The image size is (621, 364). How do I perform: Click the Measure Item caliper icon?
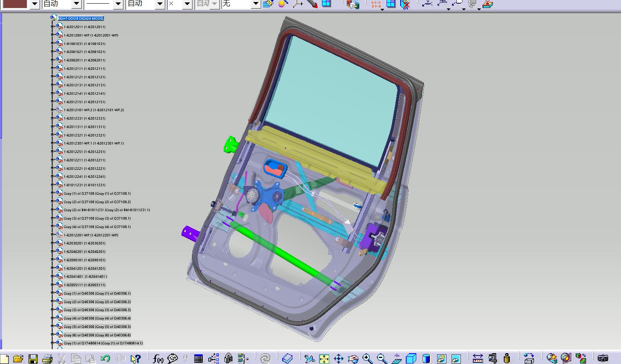(x=493, y=358)
